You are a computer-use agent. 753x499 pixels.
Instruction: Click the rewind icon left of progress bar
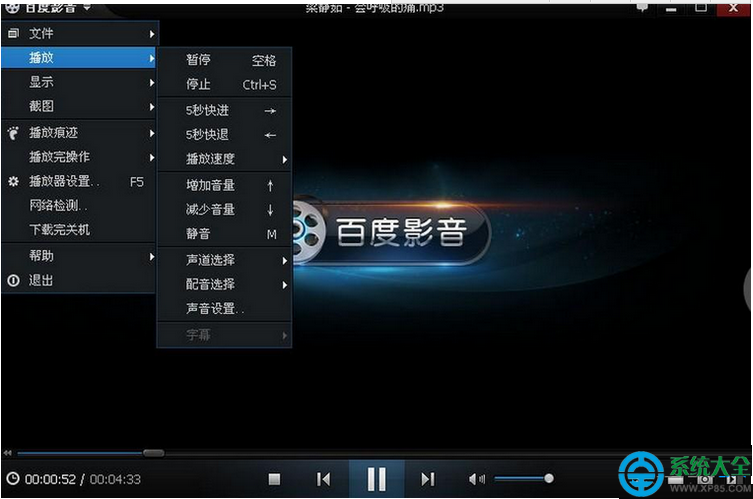(8, 453)
